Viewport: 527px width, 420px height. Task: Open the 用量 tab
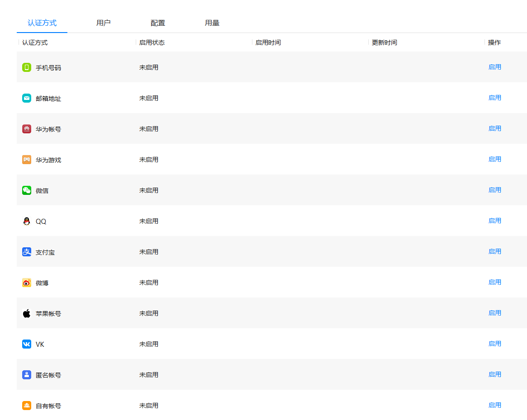212,23
